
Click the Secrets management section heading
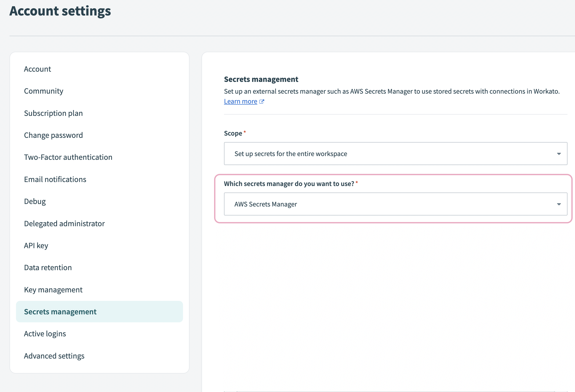261,79
